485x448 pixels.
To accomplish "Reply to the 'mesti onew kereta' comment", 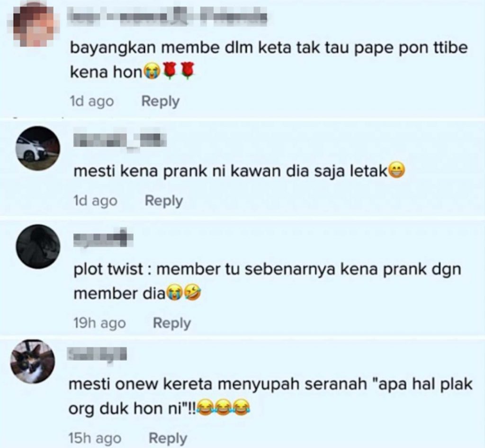I will click(168, 439).
